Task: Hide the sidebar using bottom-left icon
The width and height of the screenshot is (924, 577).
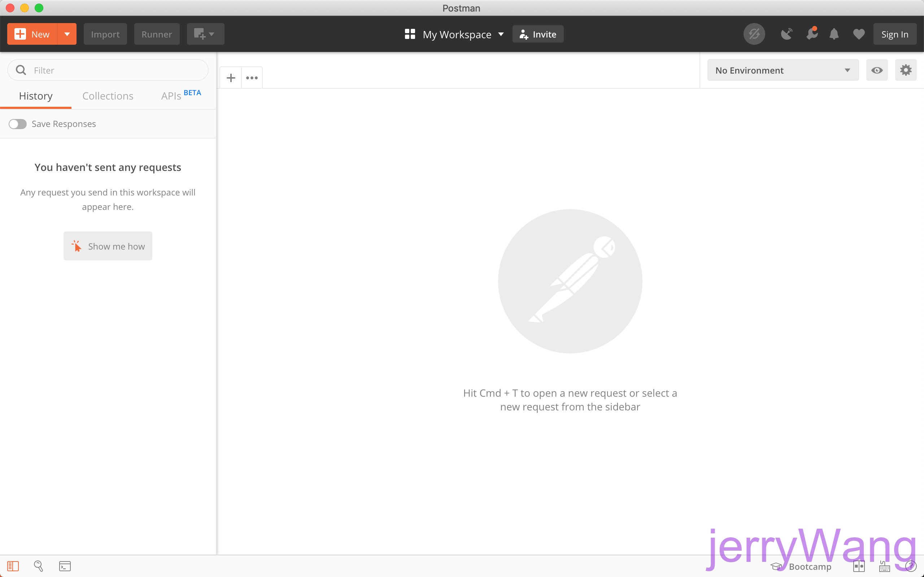Action: click(13, 566)
